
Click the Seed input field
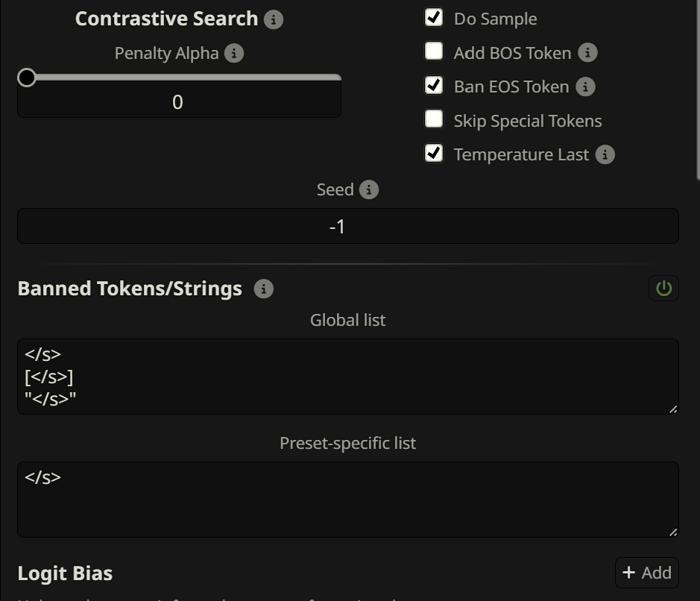[347, 226]
